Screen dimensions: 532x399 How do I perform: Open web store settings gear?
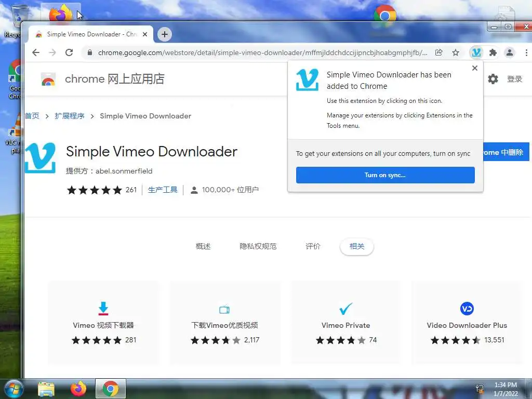point(493,79)
